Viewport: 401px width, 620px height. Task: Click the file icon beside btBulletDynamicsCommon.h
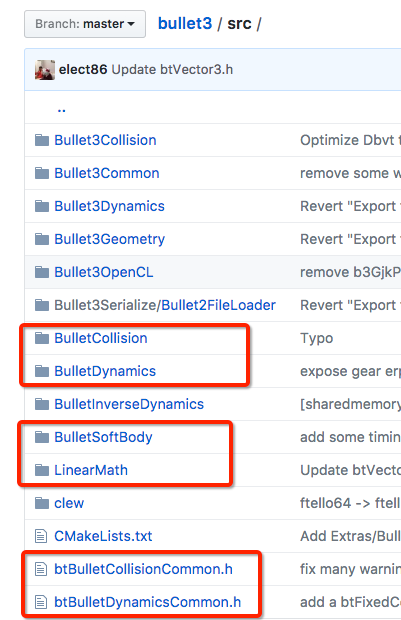coord(41,602)
